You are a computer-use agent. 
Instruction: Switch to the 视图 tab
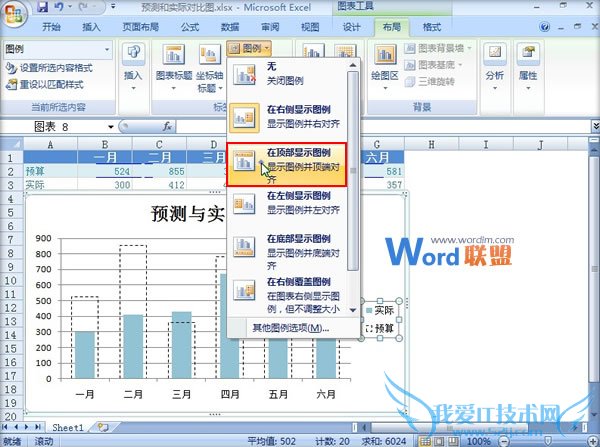coord(310,27)
